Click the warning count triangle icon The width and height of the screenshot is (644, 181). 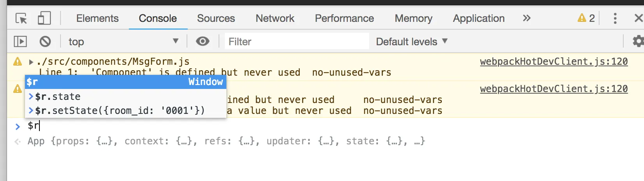coord(582,18)
